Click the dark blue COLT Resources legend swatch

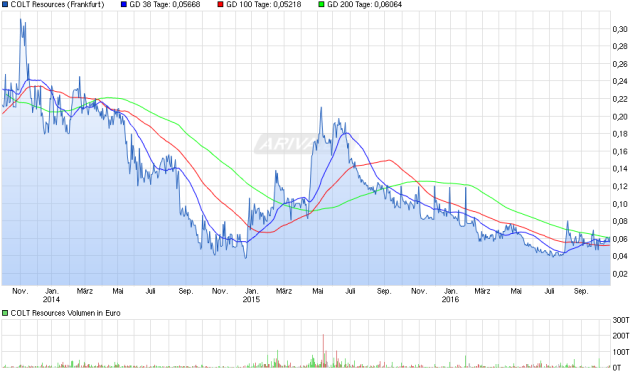point(5,4)
